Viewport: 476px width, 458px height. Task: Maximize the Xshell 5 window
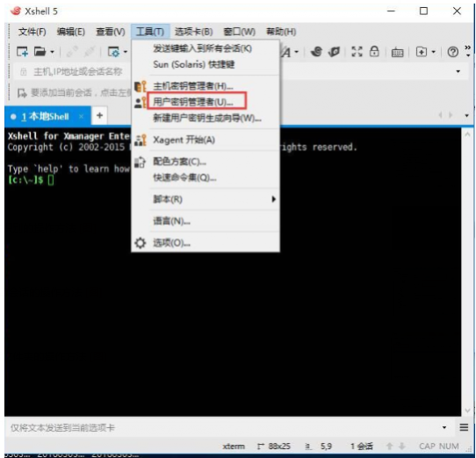[x=423, y=11]
